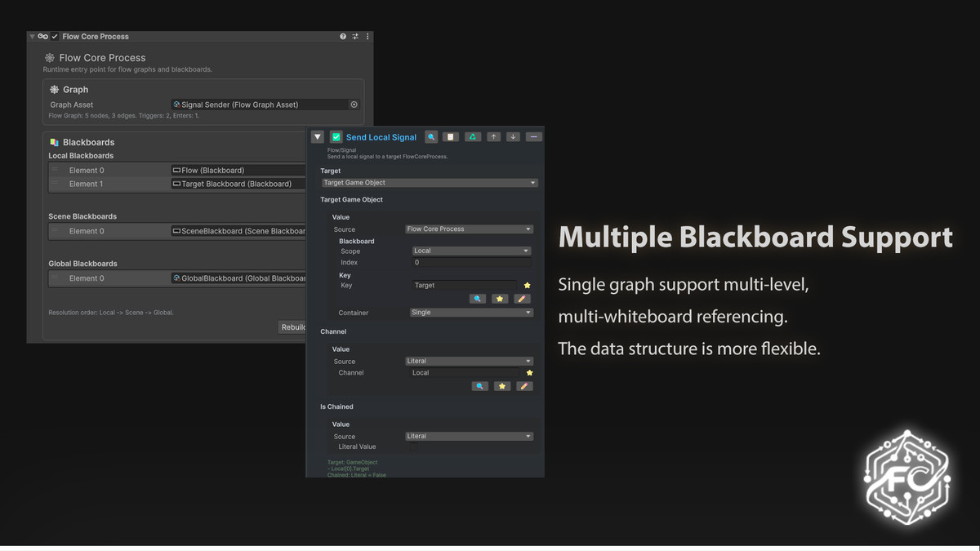Screen dimensions: 980x551
Task: Open the component three-dot context menu
Action: (x=367, y=37)
